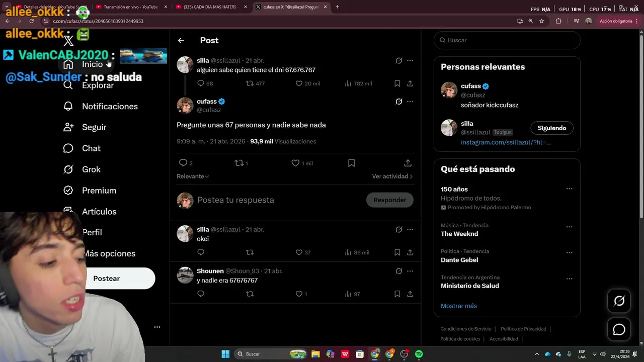Image resolution: width=644 pixels, height=362 pixels.
Task: Share the cufass post
Action: tap(408, 163)
